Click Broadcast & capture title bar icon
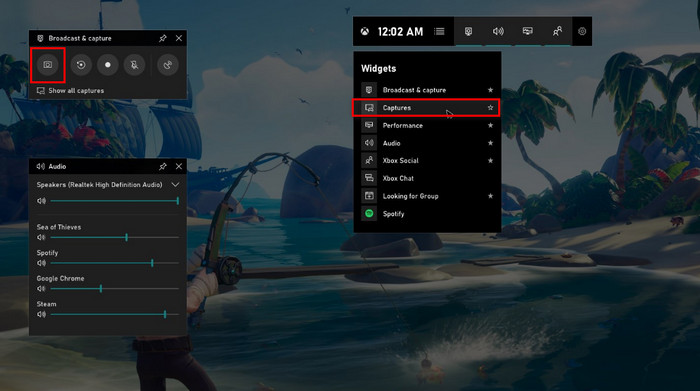The image size is (700, 391). [x=40, y=38]
